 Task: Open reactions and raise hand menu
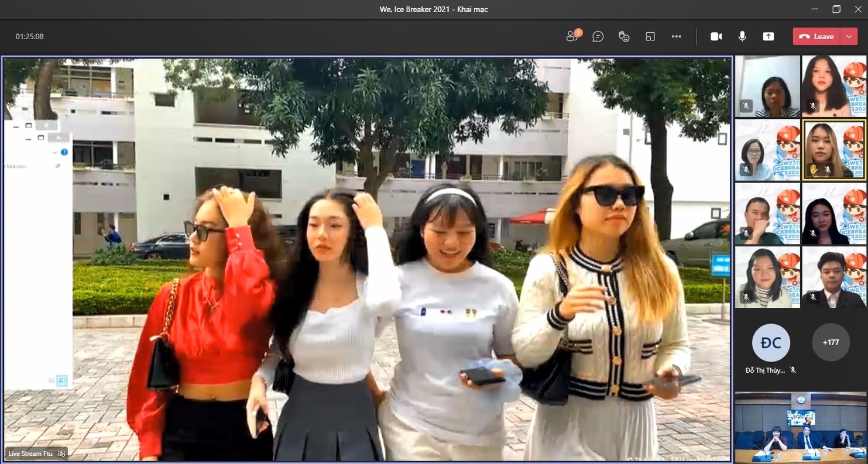(x=624, y=36)
